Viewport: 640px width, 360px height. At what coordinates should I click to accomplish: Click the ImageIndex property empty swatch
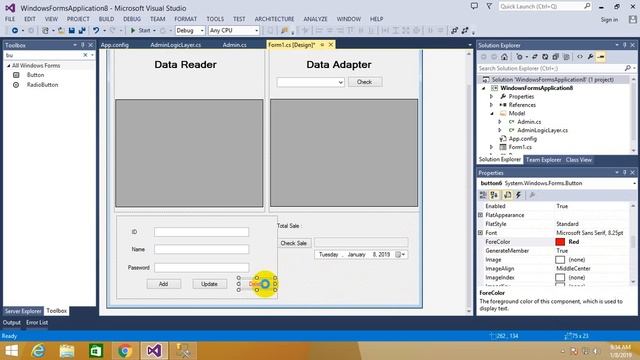[x=560, y=278]
